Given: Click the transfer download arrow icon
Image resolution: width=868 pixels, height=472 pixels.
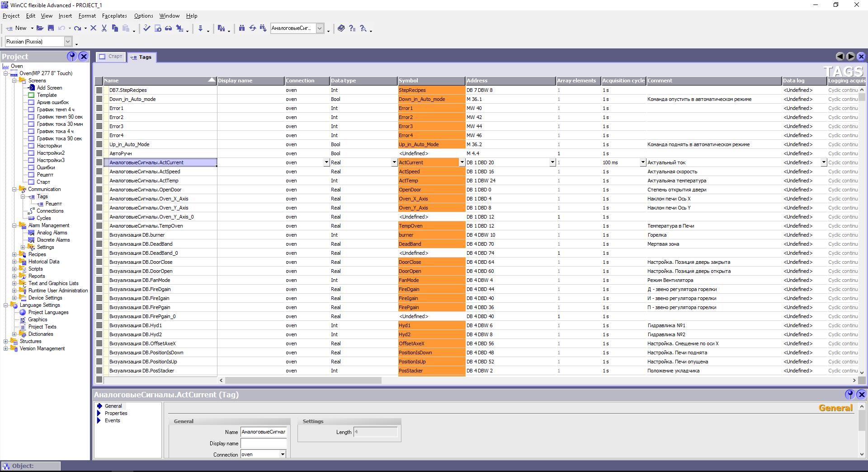Looking at the screenshot, I should pos(200,28).
